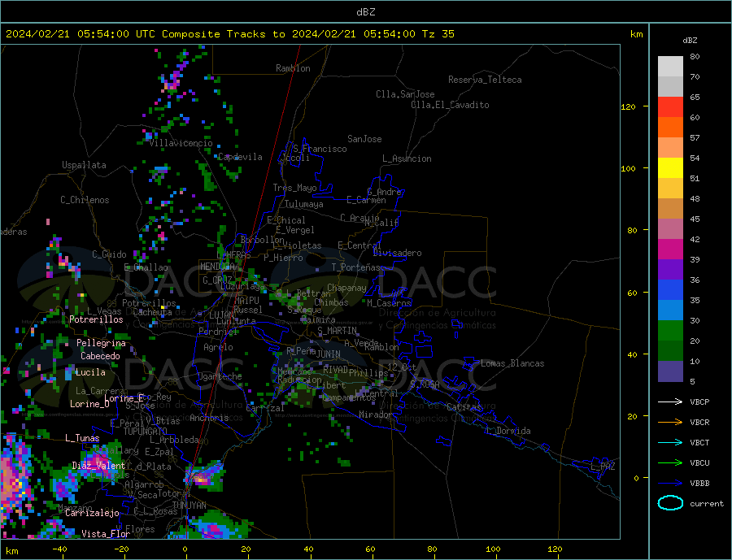732x560 pixels.
Task: Click the Potrerillos pink station label
Action: (96, 319)
